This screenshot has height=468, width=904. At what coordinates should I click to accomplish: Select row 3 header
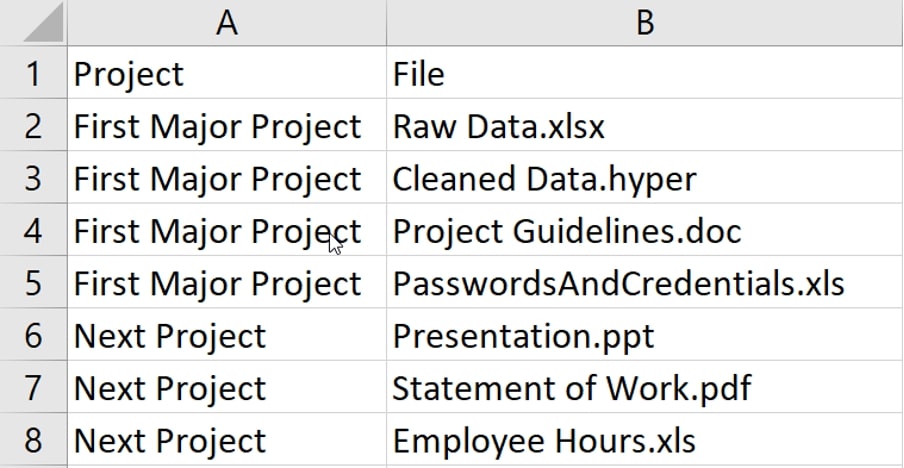(33, 177)
